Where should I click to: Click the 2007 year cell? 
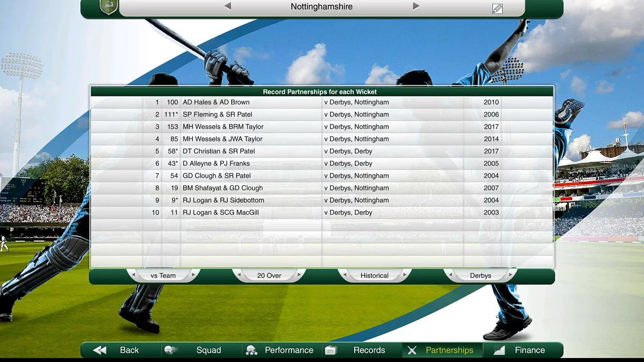(x=491, y=188)
